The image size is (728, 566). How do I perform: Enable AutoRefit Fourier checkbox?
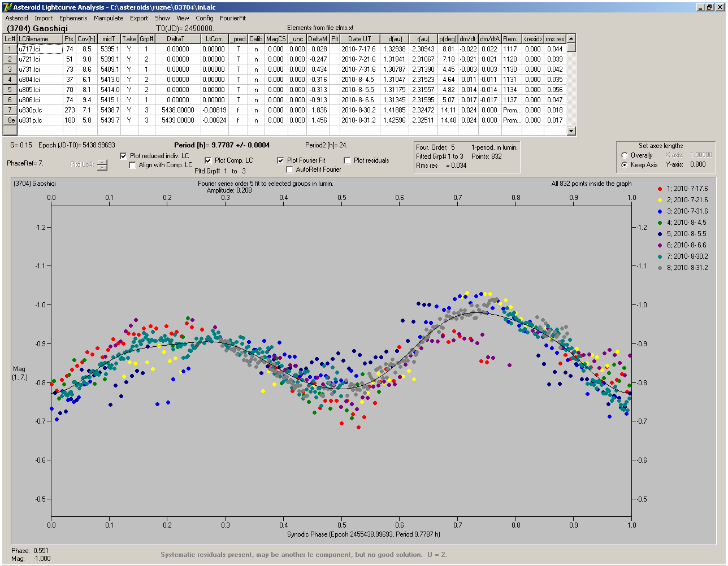pos(289,169)
